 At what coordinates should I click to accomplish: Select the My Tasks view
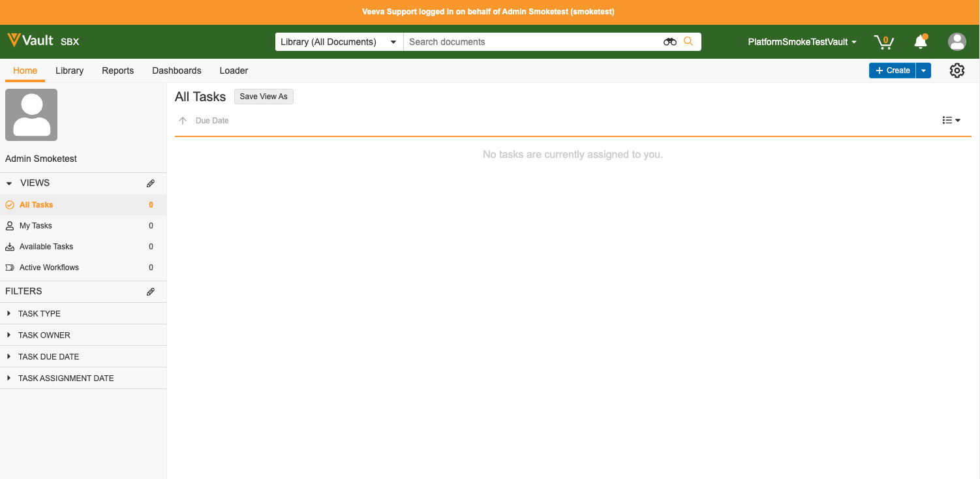[83, 226]
